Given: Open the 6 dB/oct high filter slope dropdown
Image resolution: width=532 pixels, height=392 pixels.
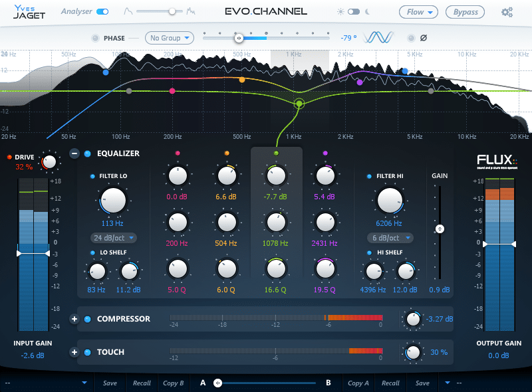Looking at the screenshot, I should coord(390,237).
